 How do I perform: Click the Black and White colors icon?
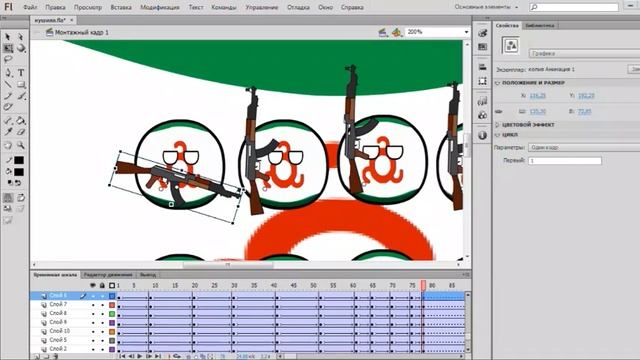point(10,183)
